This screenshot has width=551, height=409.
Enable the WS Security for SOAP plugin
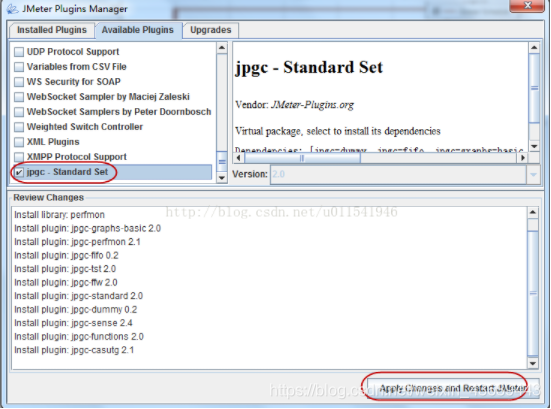coord(19,82)
